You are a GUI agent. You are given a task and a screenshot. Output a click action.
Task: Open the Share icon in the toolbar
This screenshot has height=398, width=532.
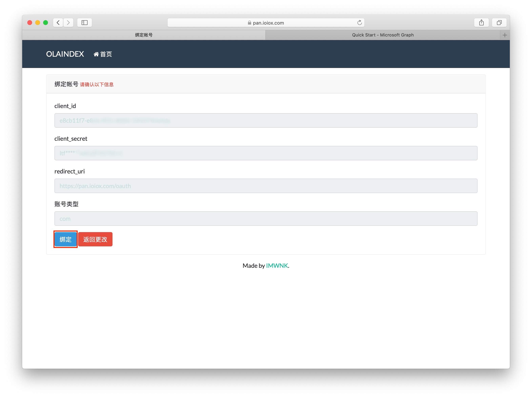pos(481,23)
